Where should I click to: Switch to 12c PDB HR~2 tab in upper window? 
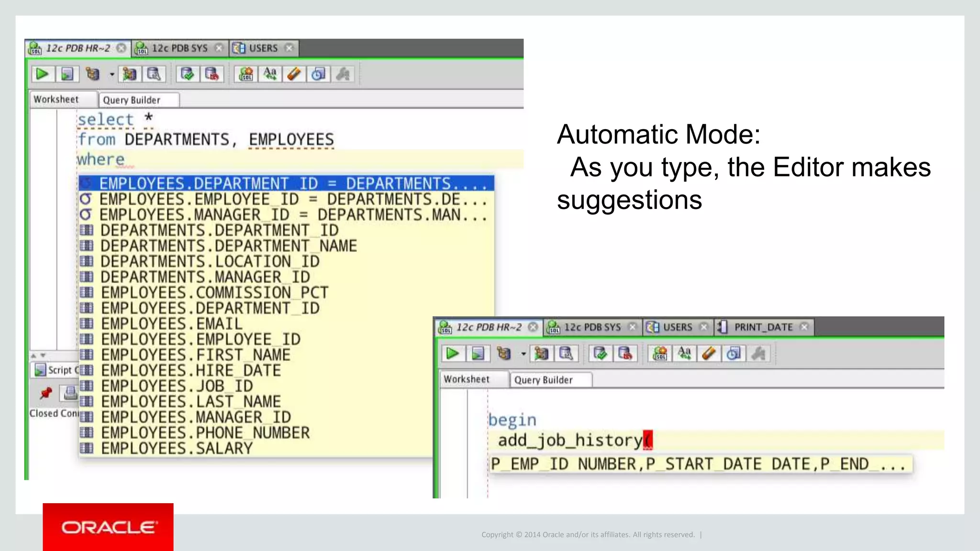78,48
